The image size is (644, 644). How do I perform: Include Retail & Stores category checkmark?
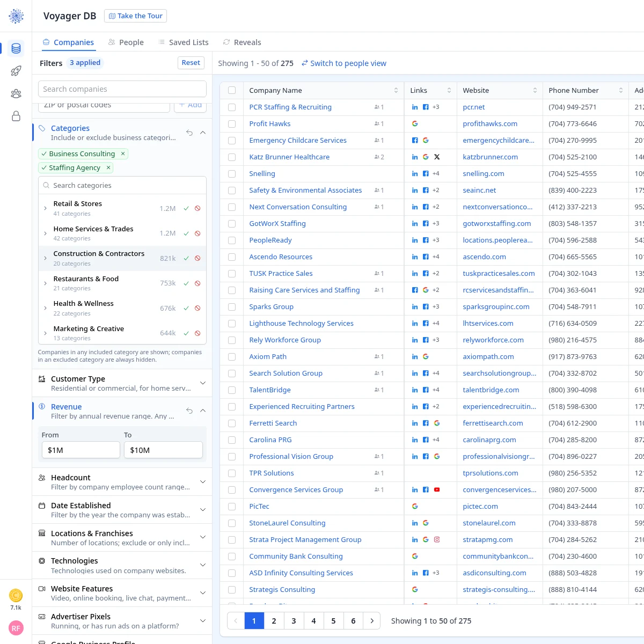click(x=186, y=208)
